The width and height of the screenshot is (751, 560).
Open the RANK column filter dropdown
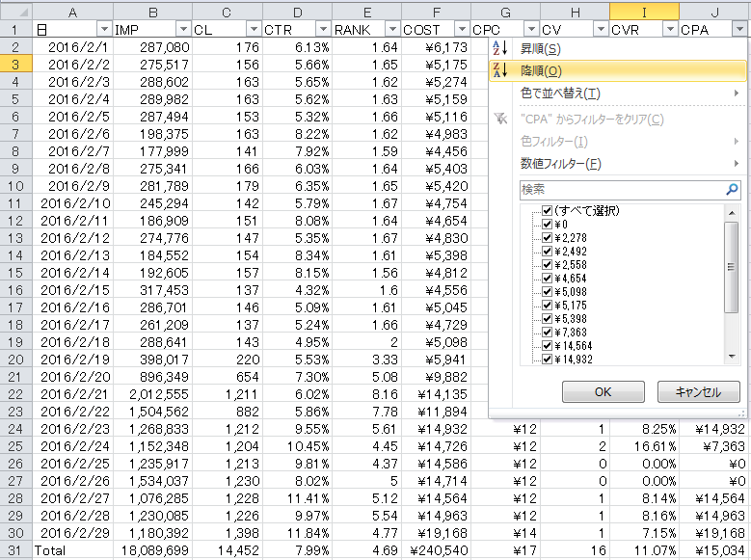[392, 30]
